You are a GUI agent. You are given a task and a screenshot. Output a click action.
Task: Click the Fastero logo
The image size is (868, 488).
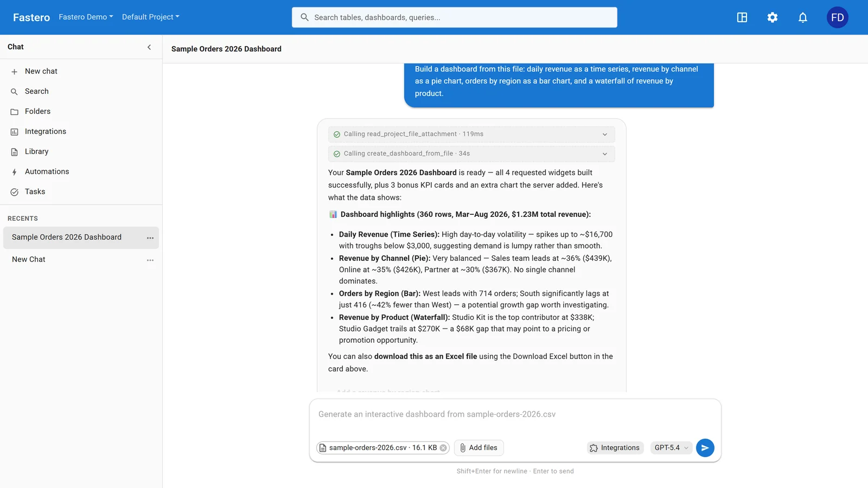coord(31,17)
